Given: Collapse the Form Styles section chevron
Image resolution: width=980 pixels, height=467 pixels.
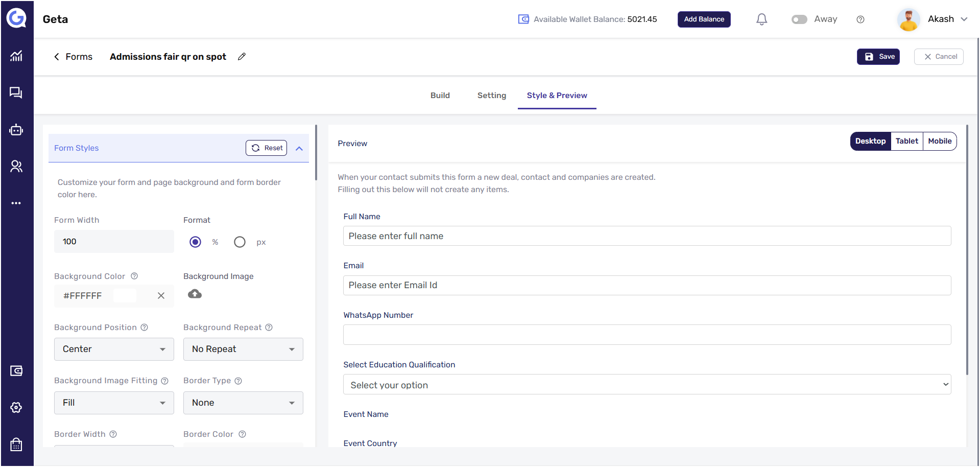Looking at the screenshot, I should click(x=299, y=148).
